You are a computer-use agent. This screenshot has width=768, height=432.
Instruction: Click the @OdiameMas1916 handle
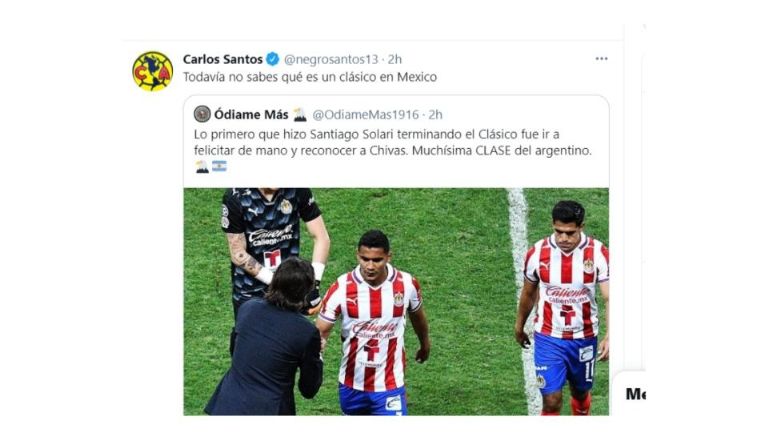pos(366,115)
